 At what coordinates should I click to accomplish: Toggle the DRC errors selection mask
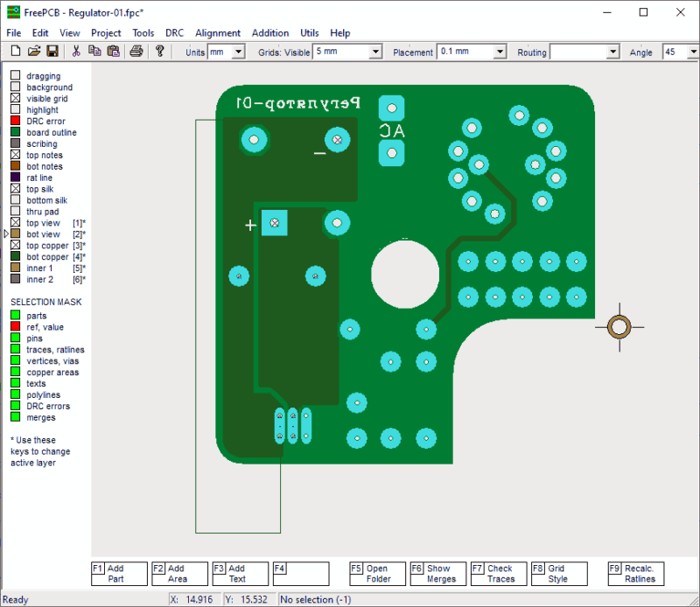[x=16, y=405]
